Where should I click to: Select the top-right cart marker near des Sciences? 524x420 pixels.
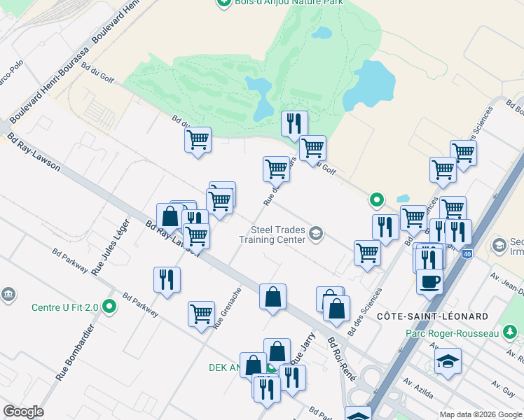[x=464, y=153]
